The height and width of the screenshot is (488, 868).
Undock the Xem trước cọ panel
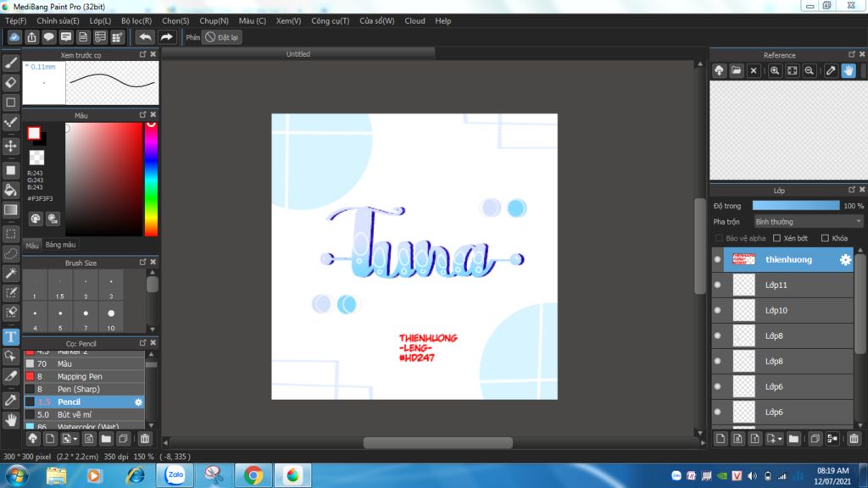142,54
